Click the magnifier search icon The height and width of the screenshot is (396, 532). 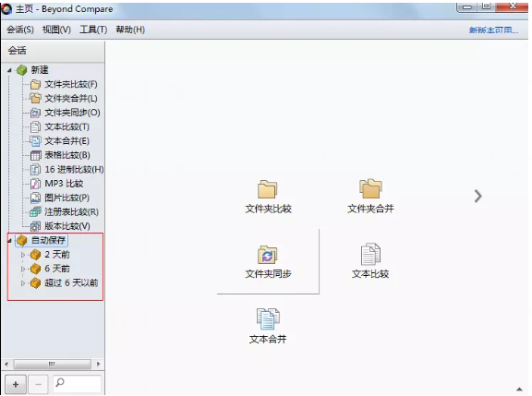60,383
